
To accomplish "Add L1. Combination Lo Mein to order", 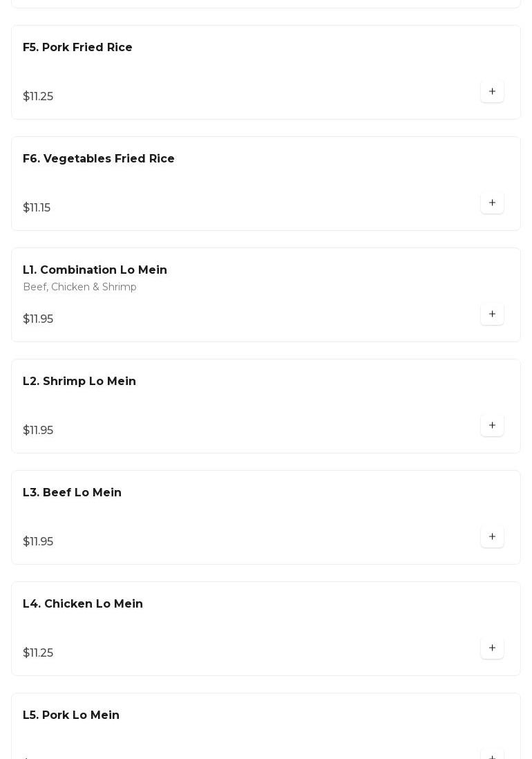I will [x=492, y=314].
